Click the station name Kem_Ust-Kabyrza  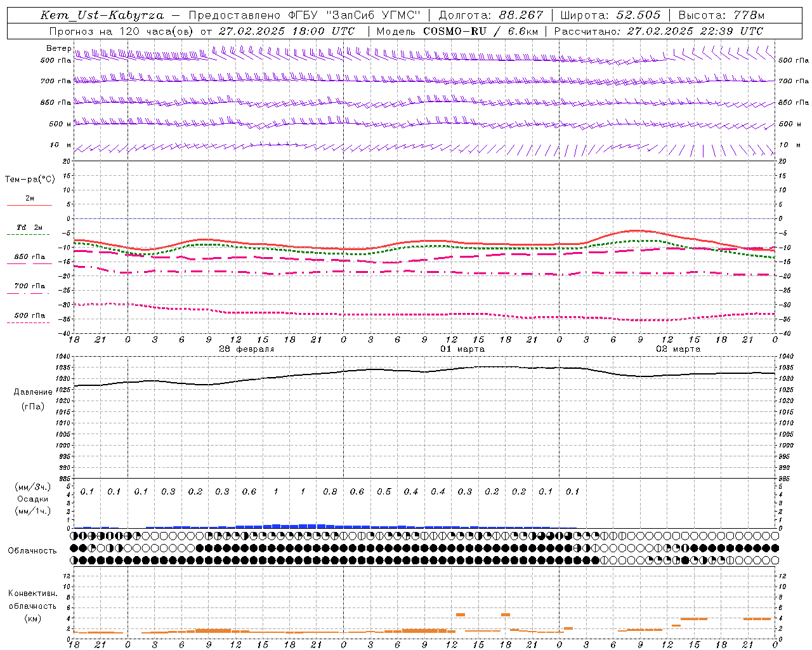[102, 15]
